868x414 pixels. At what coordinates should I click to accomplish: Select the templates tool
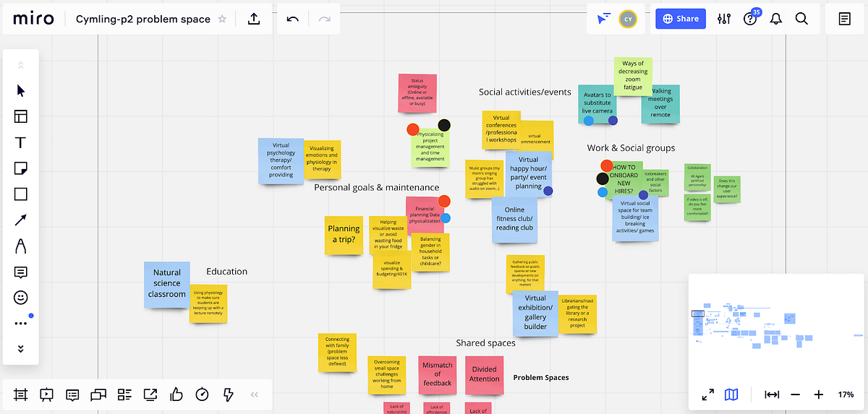pos(21,116)
